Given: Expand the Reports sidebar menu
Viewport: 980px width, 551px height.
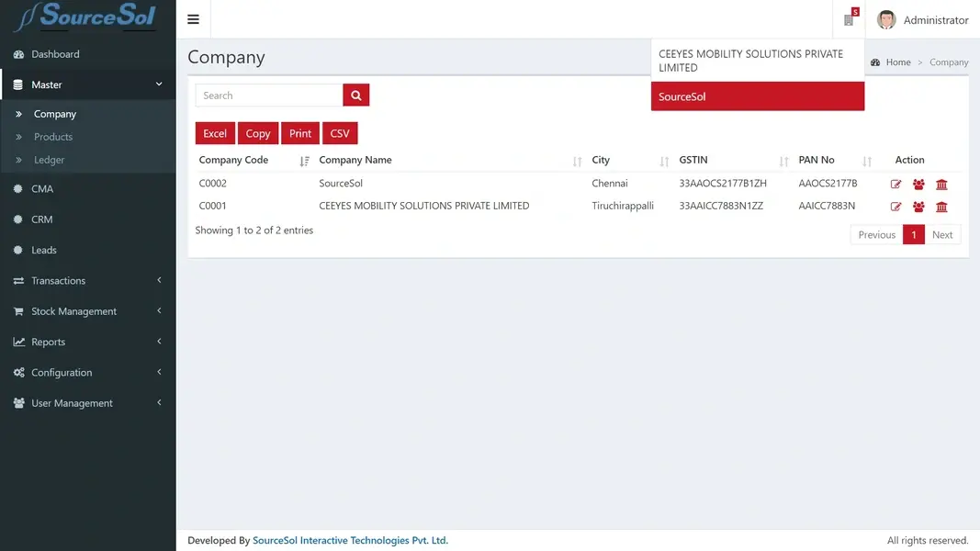Looking at the screenshot, I should 87,342.
